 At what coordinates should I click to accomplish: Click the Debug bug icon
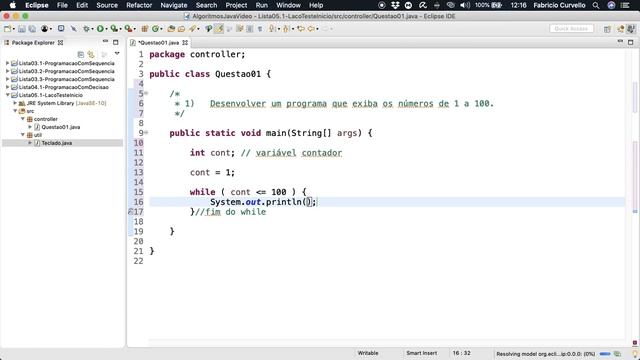86,29
